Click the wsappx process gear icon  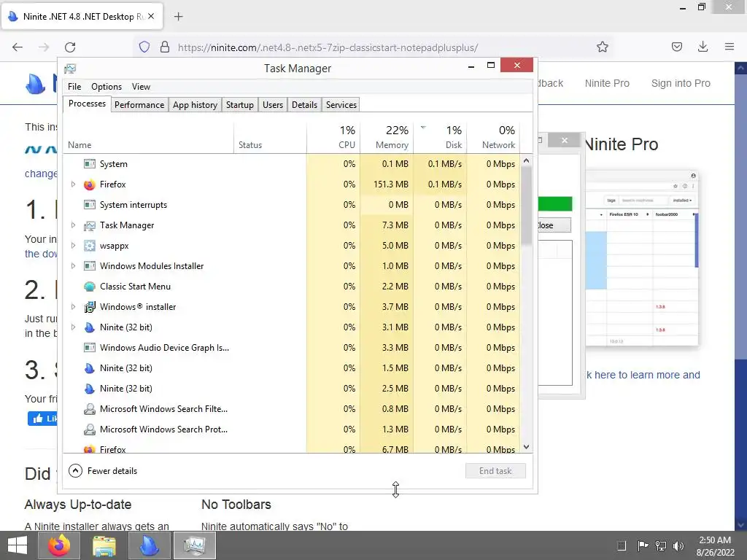[89, 246]
